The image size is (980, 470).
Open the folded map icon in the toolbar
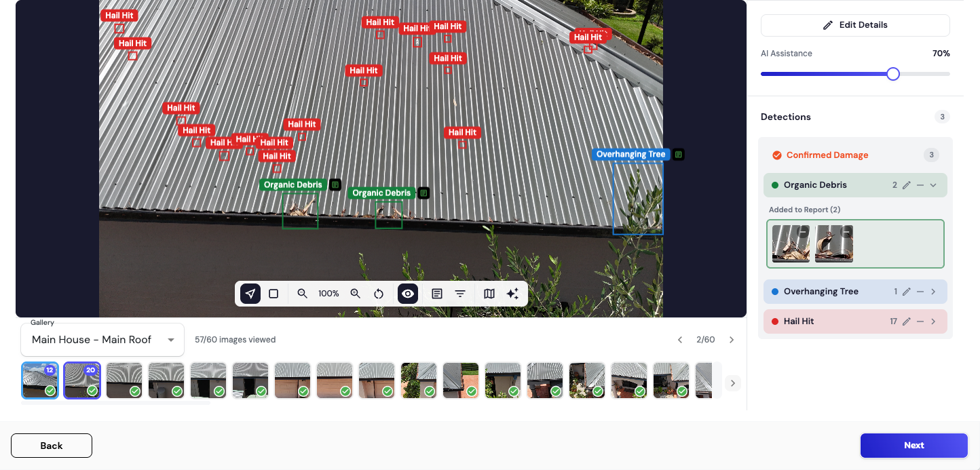tap(489, 294)
